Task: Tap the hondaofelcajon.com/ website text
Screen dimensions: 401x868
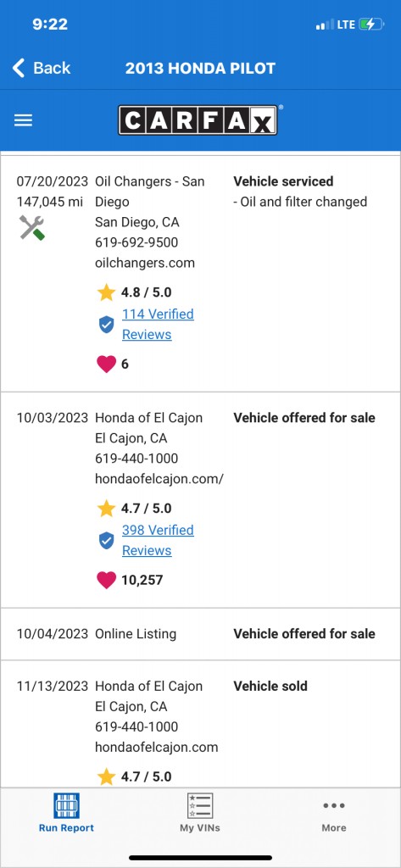Action: [x=159, y=479]
